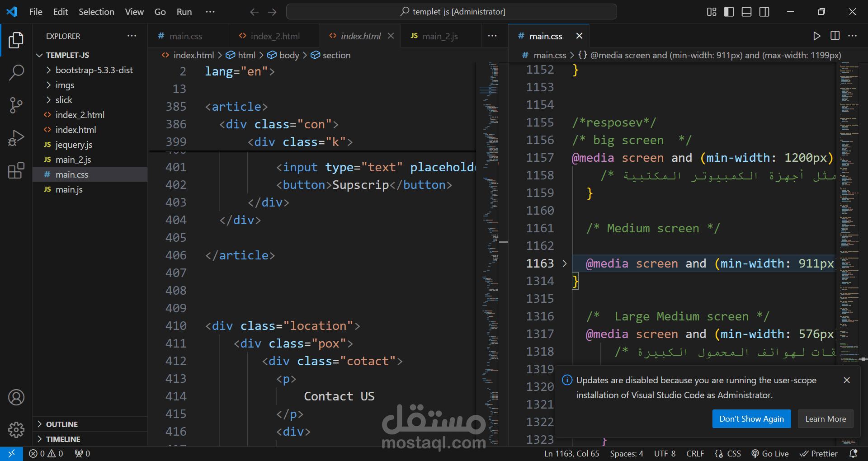Click the section breadcrumb segment
Viewport: 868px width, 461px height.
[331, 55]
